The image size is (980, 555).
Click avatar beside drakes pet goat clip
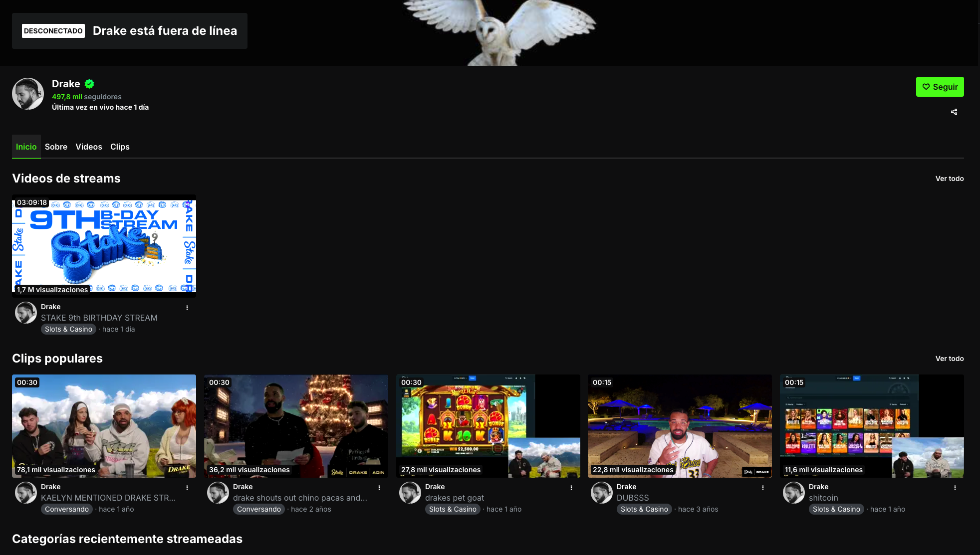pos(410,493)
